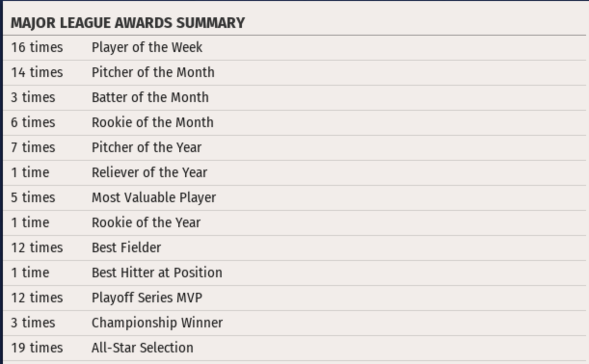Viewport: 589px width, 364px height.
Task: Select the "7 times" count cell
Action: (x=33, y=147)
